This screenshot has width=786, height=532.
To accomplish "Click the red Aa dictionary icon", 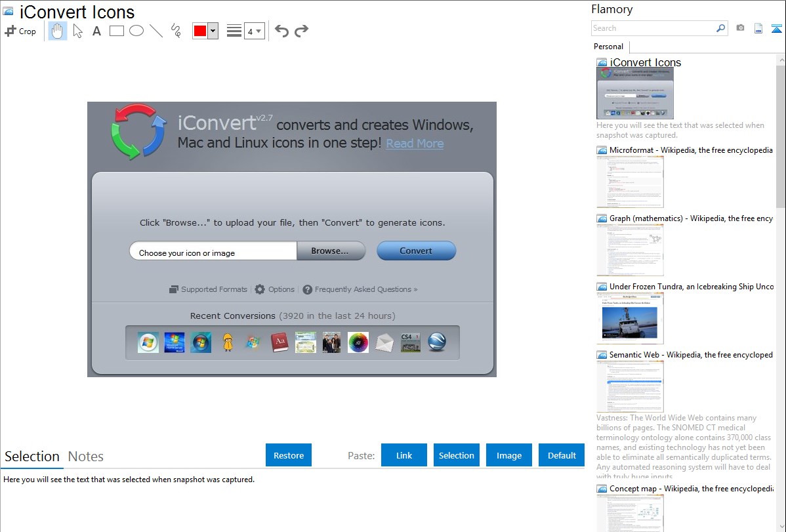I will click(x=279, y=342).
